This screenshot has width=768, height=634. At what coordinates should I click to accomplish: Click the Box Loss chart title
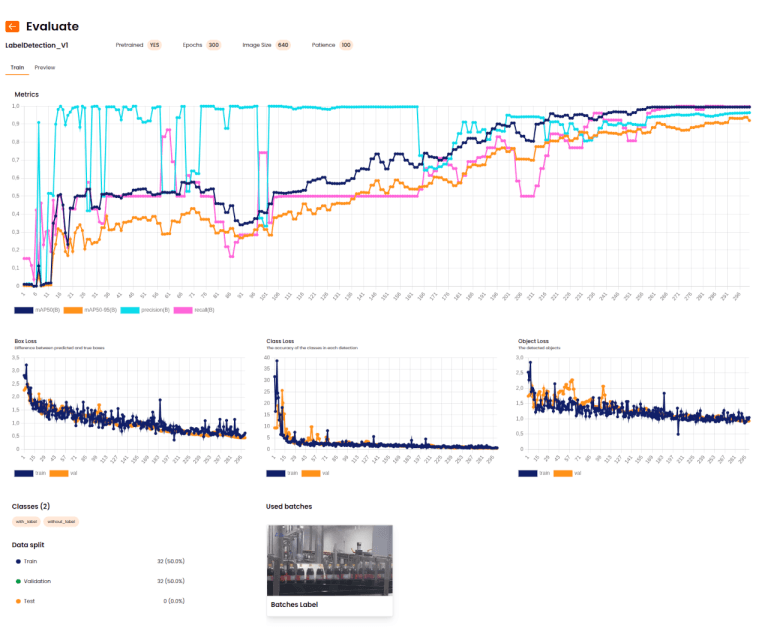pyautogui.click(x=25, y=341)
